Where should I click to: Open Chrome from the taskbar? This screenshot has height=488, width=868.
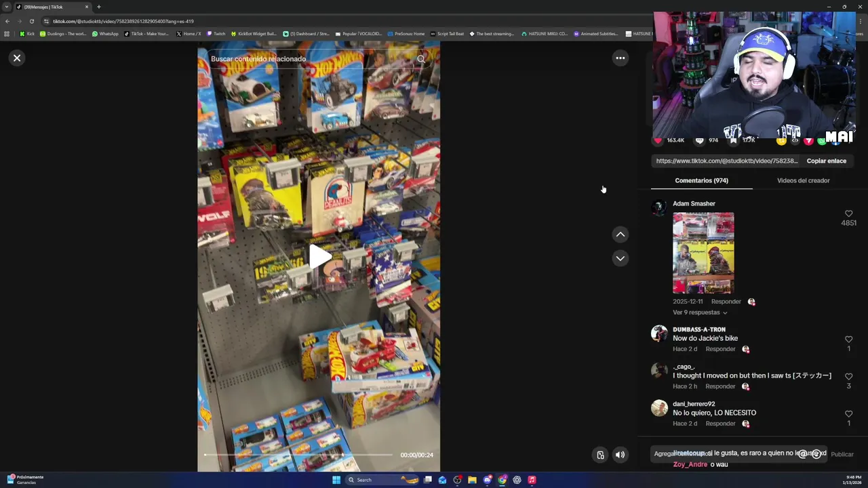tap(502, 480)
